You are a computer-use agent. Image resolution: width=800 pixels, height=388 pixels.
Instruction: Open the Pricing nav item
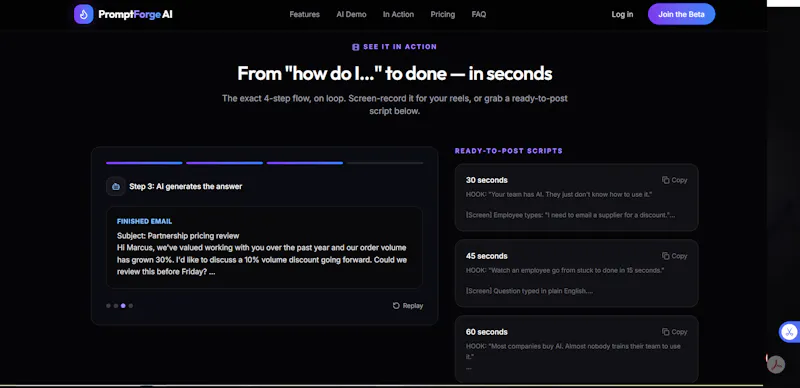coord(443,14)
